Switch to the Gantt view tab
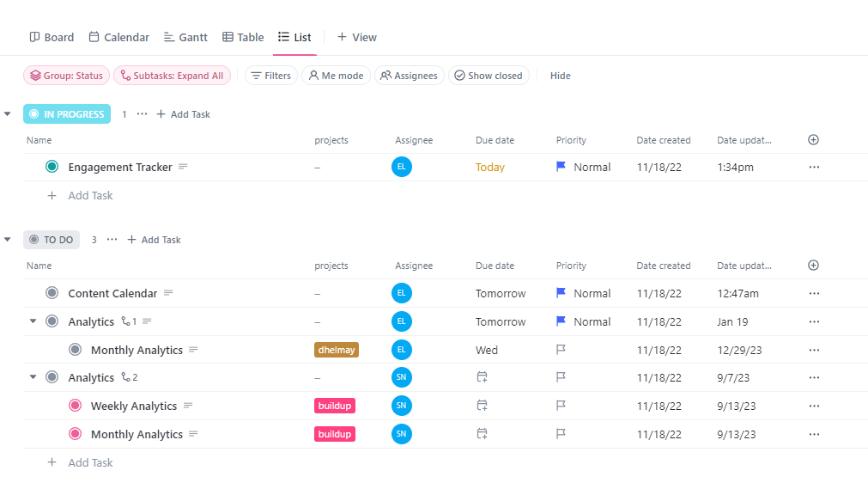 pos(185,37)
